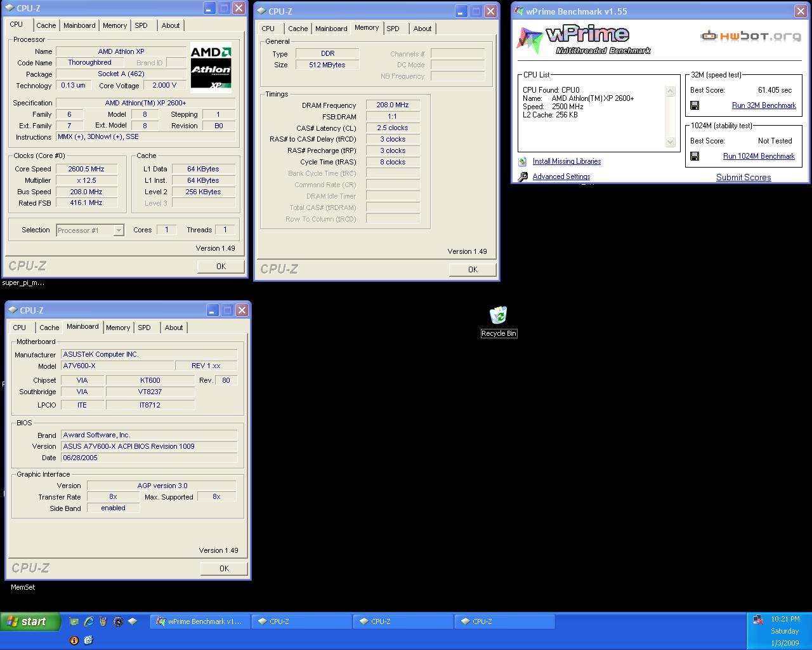The height and width of the screenshot is (650, 812).
Task: Click the hwbot.org logo in wPrime
Action: point(750,36)
